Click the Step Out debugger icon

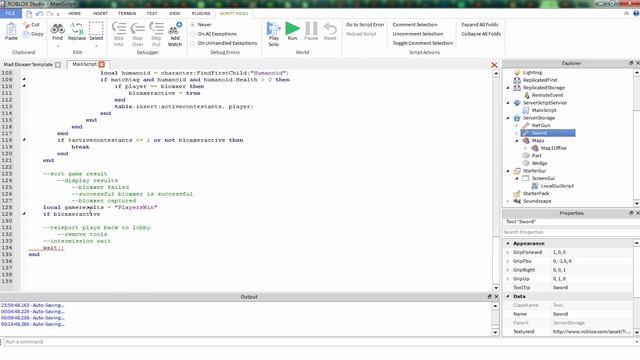[156, 29]
